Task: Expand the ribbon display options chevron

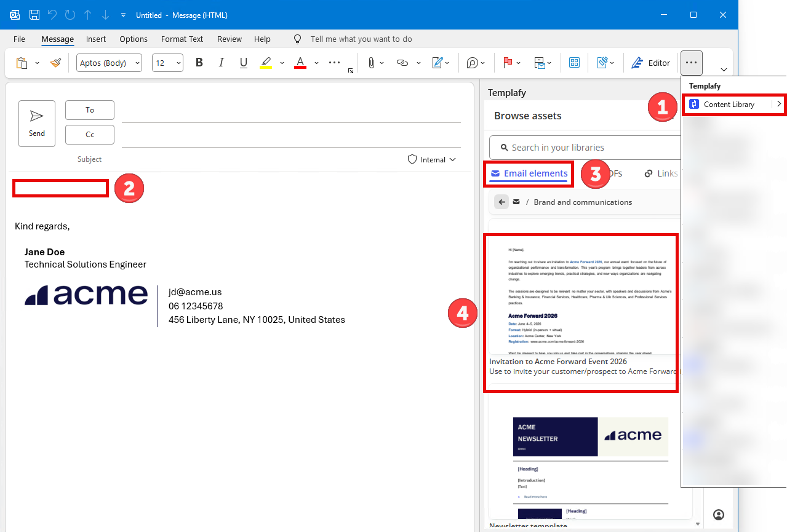Action: (724, 69)
